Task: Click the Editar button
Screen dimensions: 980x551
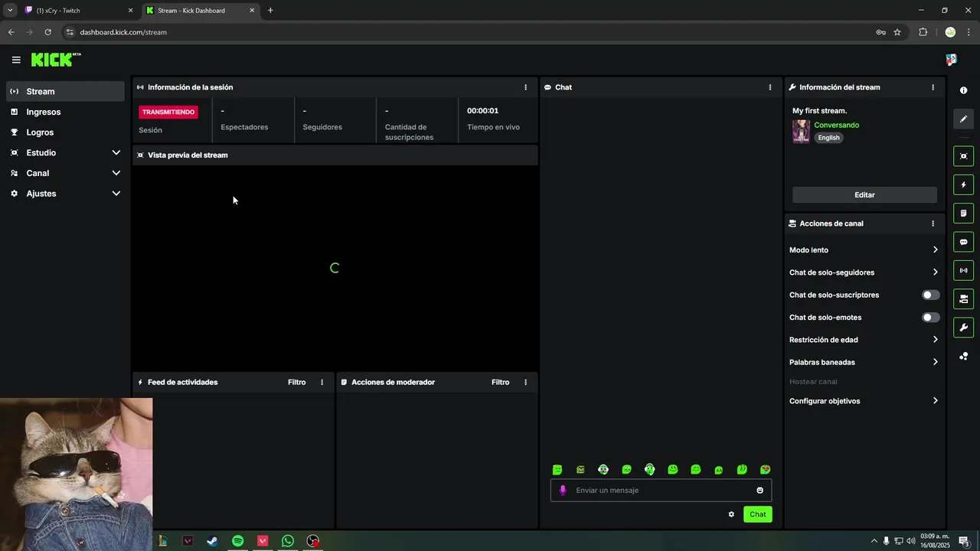Action: click(x=864, y=195)
